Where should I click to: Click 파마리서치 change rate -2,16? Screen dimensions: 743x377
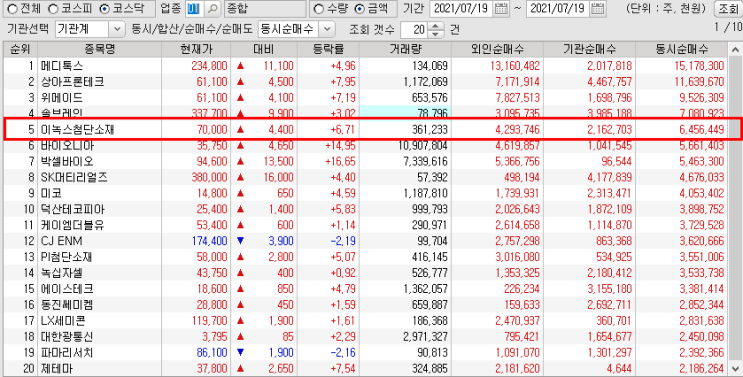[x=343, y=353]
